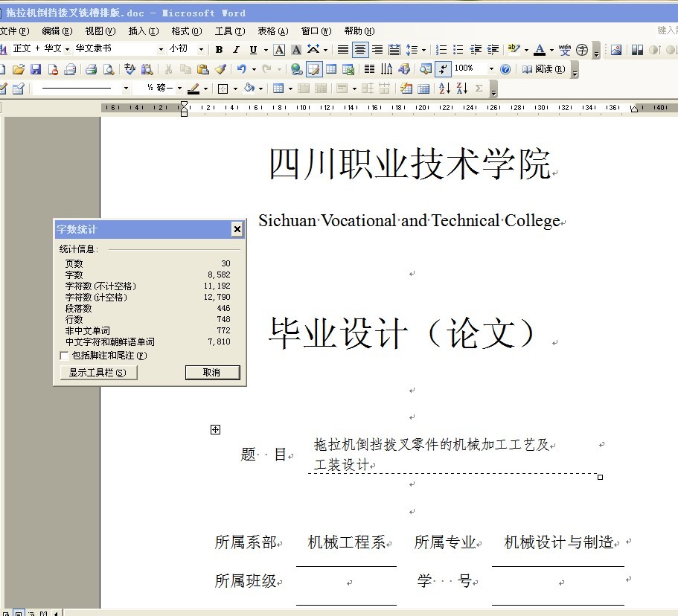The image size is (678, 616).
Task: Apply numbered list formatting
Action: pyautogui.click(x=441, y=50)
